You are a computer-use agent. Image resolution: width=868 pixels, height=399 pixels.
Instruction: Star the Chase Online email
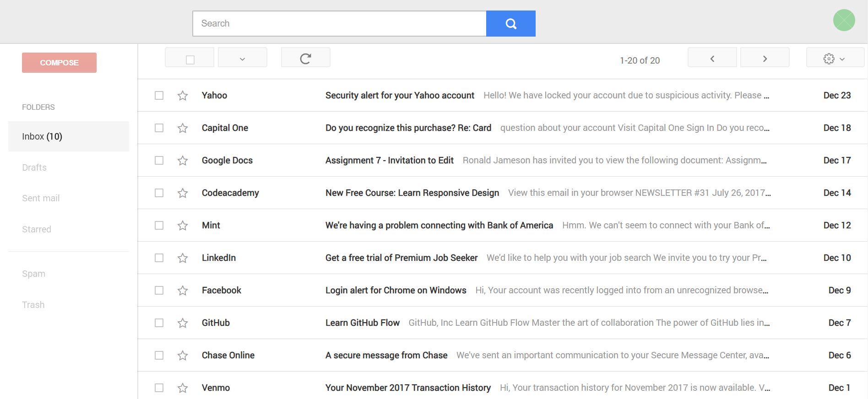click(183, 355)
